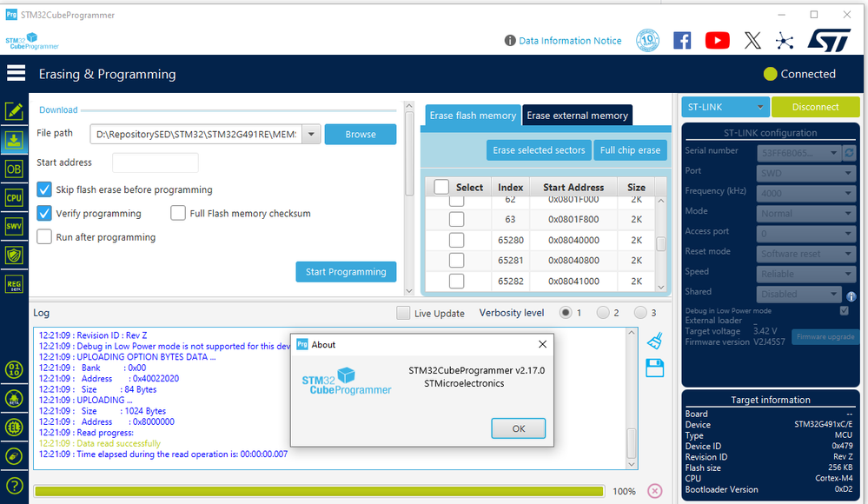
Task: Expand the File path dropdown arrow
Action: [312, 134]
